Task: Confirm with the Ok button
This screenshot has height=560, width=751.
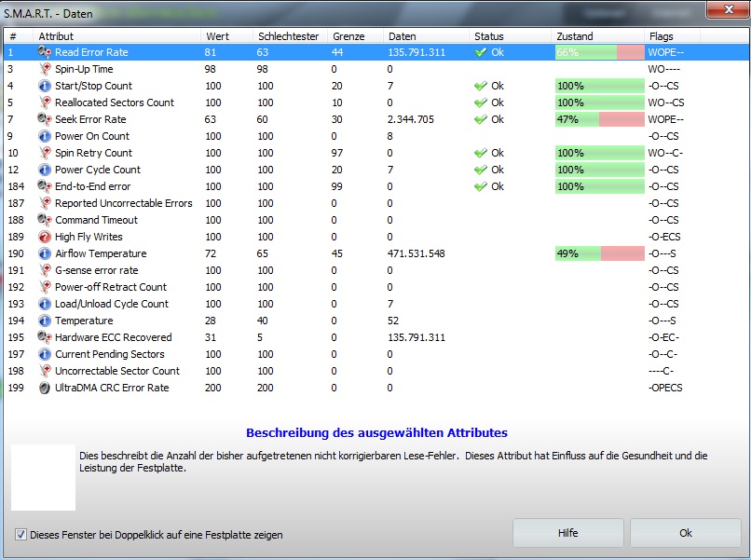Action: (x=686, y=533)
